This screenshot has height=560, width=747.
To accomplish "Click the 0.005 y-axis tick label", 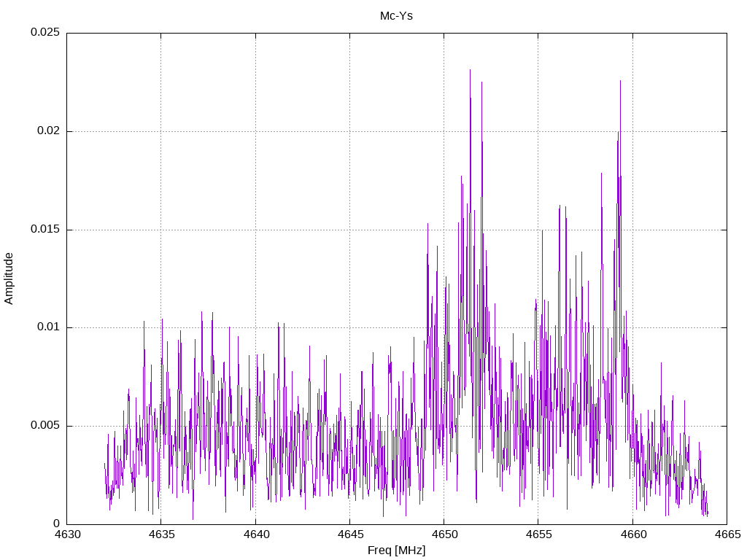I will (x=45, y=425).
